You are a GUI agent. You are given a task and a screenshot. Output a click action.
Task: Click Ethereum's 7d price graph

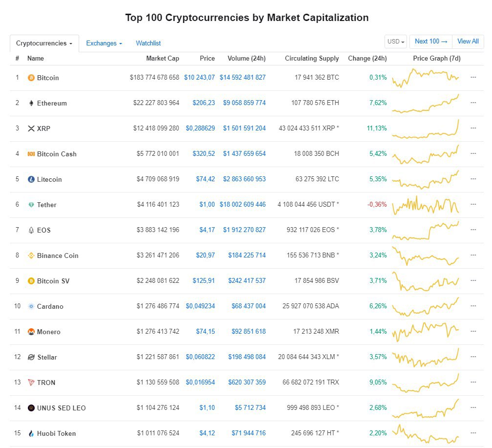pyautogui.click(x=426, y=103)
